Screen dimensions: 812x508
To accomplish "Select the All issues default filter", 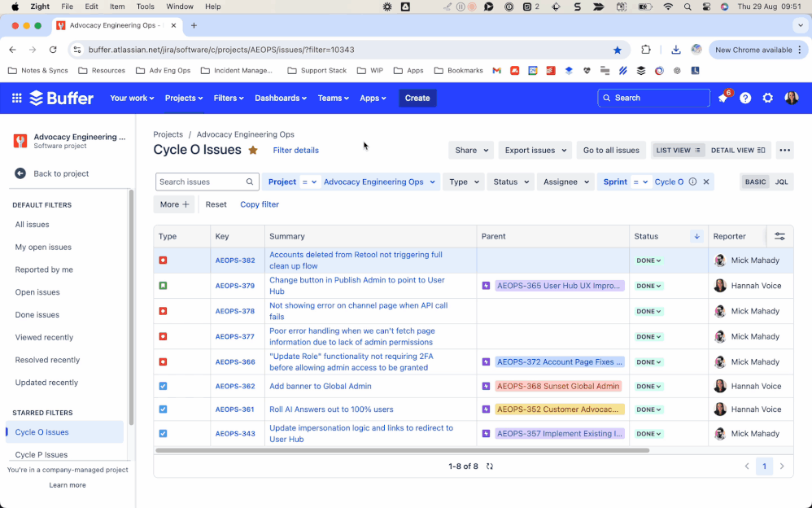I will [32, 225].
